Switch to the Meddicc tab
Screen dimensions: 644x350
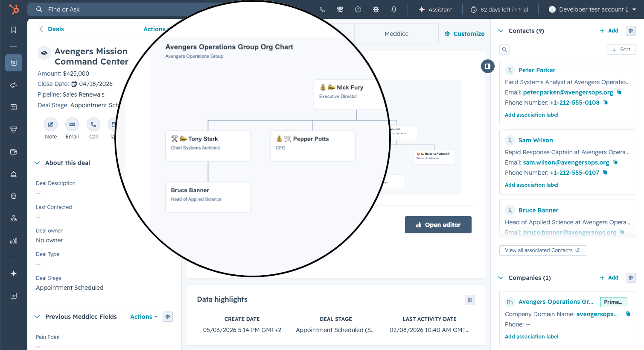[396, 34]
